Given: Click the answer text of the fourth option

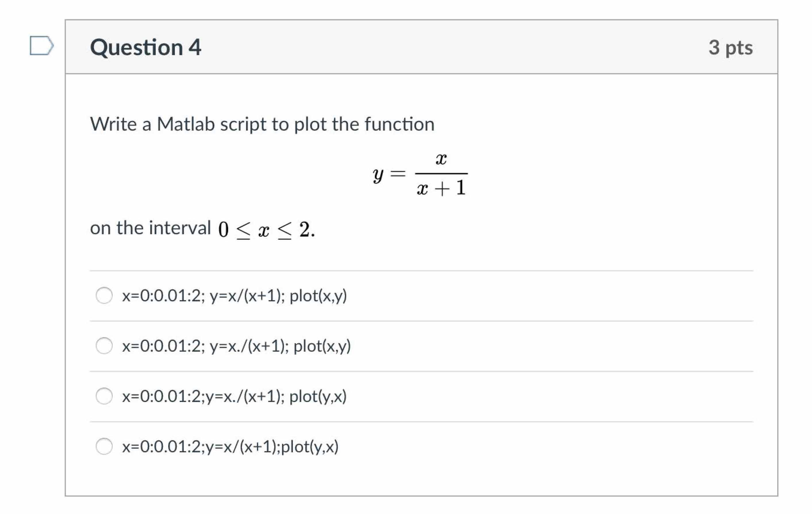Looking at the screenshot, I should click(231, 447).
